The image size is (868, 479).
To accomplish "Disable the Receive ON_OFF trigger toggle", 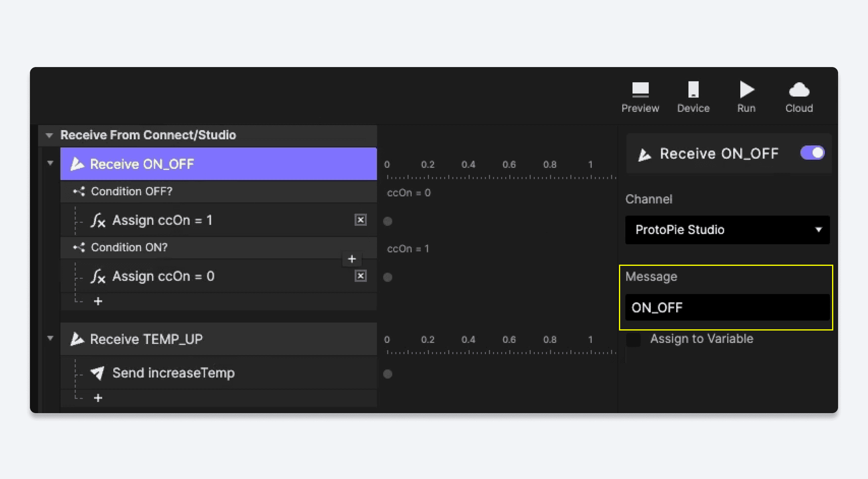I will [x=812, y=153].
